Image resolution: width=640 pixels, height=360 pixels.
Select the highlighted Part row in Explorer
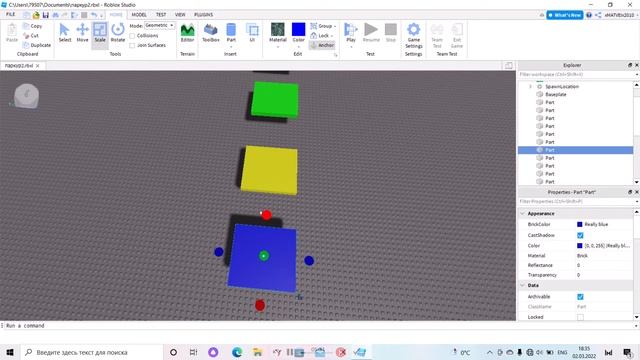(575, 150)
